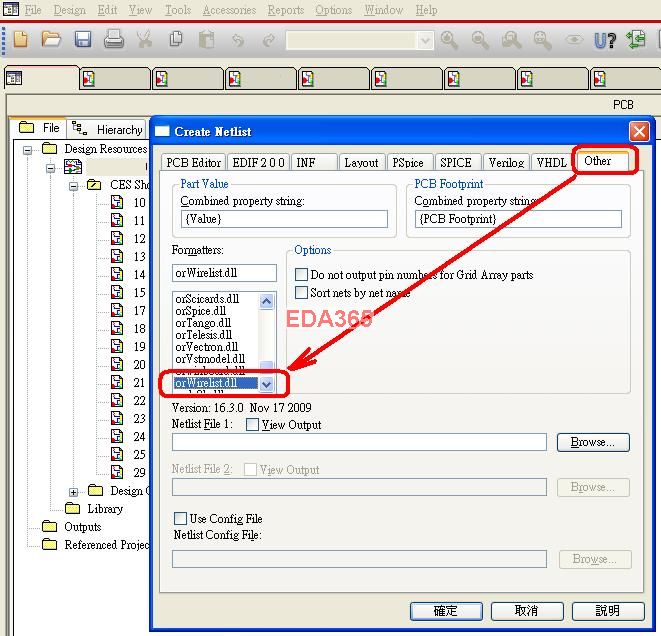
Task: Toggle Sort nets by net name checkbox
Action: pos(301,292)
